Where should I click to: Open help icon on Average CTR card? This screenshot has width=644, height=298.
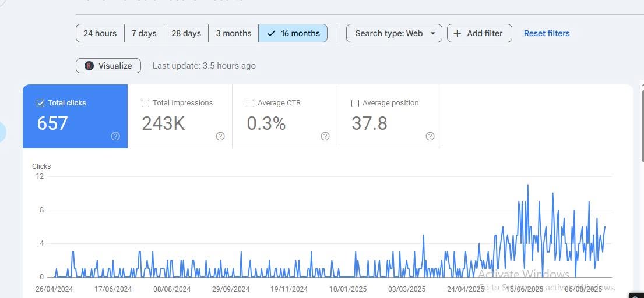click(x=325, y=137)
